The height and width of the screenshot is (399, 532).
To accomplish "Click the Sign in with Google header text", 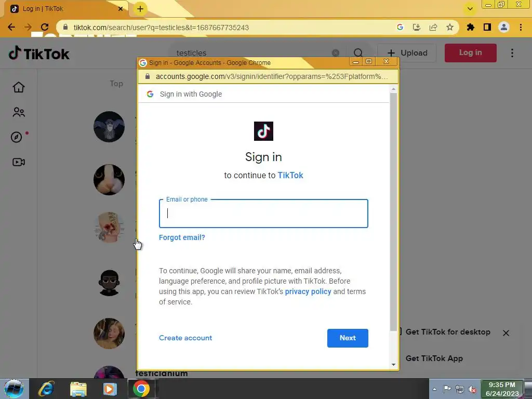I will pos(191,94).
